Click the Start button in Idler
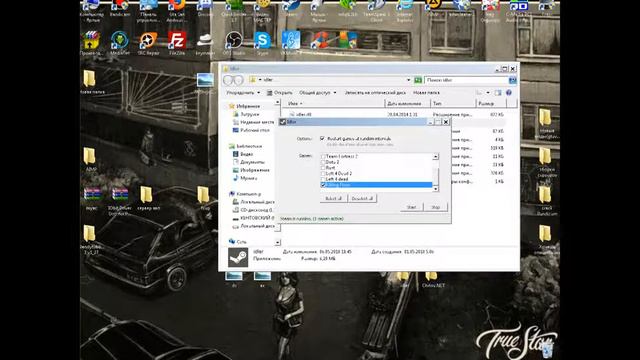 (x=411, y=207)
